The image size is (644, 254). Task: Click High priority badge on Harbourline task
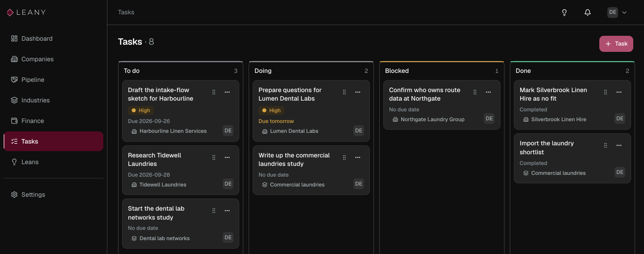[141, 110]
